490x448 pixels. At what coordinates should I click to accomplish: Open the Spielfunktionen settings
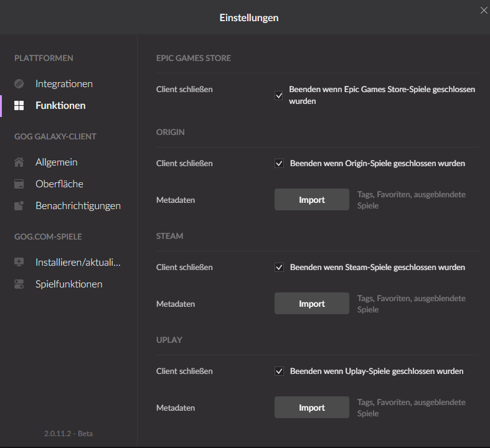[x=68, y=284]
